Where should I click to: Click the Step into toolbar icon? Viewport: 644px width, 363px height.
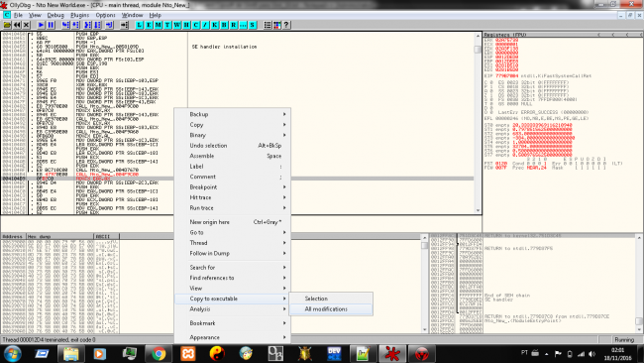click(65, 25)
